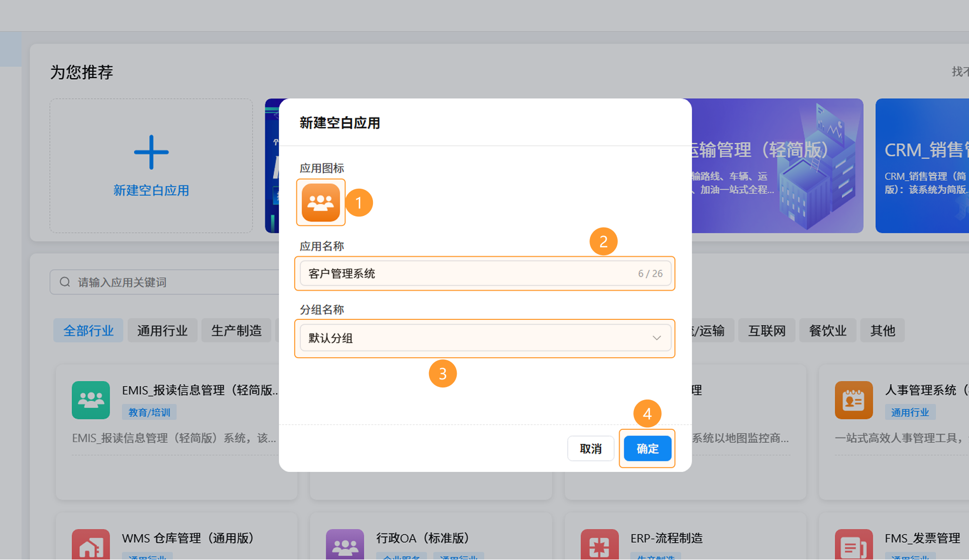
Task: Click the 教育/培训 tag
Action: click(149, 412)
